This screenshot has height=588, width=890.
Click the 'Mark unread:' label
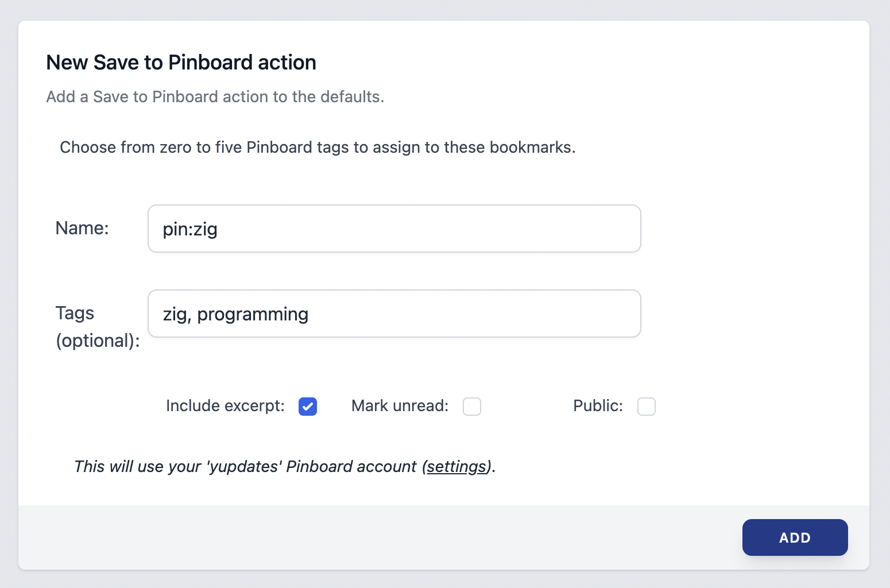(x=400, y=406)
